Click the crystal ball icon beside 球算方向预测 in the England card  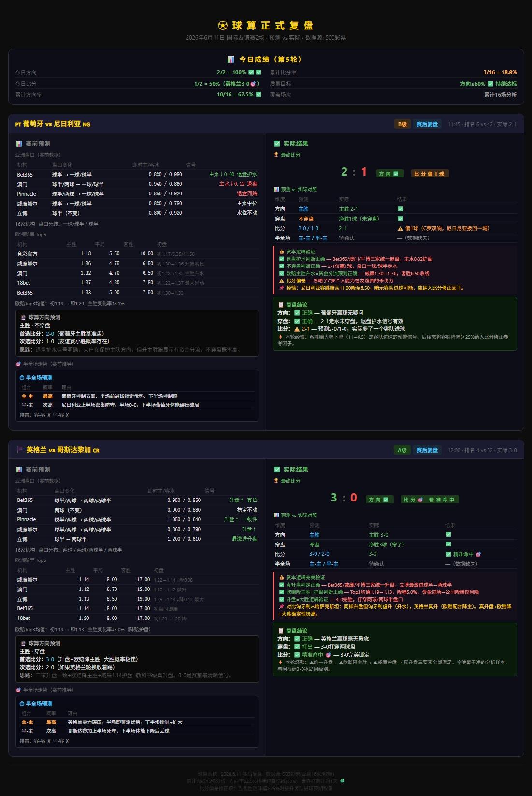click(x=23, y=643)
